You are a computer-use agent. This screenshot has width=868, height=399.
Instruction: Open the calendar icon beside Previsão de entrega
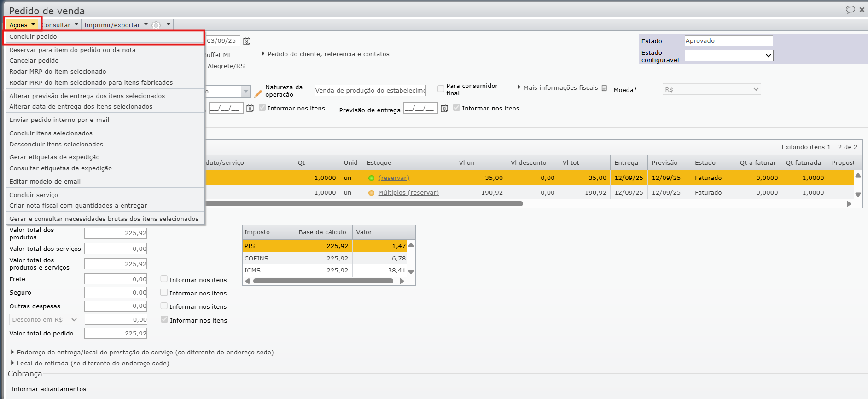444,109
